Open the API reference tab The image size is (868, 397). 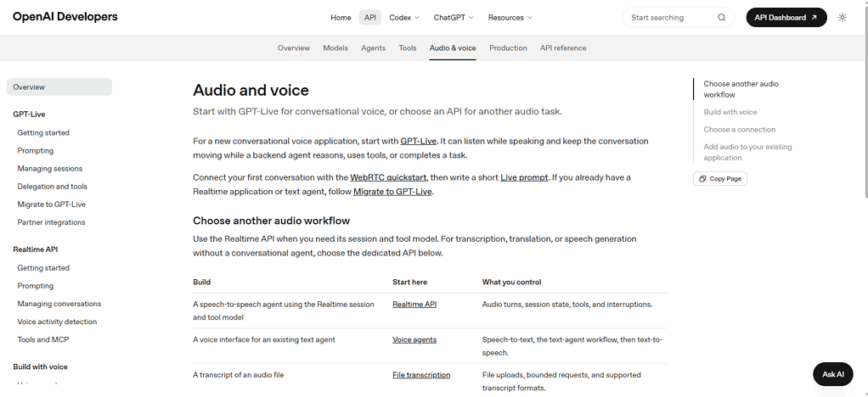coord(563,48)
